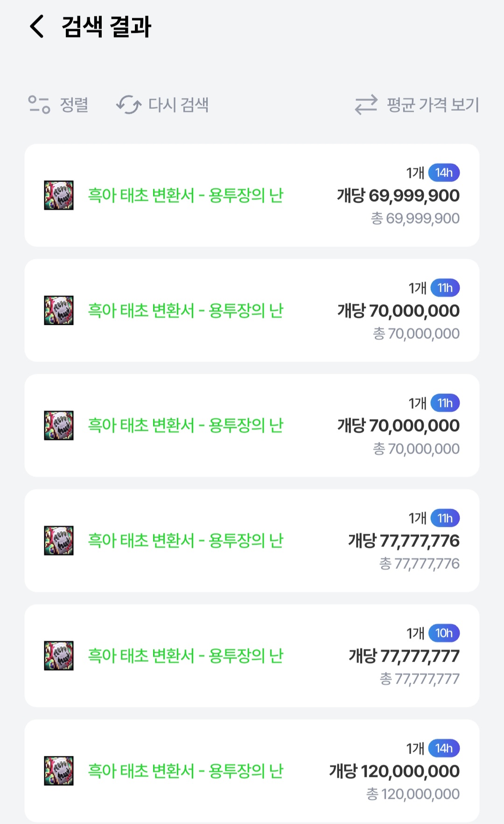This screenshot has height=824, width=504.
Task: Click item icon of 69,999,900 listing
Action: click(x=59, y=195)
